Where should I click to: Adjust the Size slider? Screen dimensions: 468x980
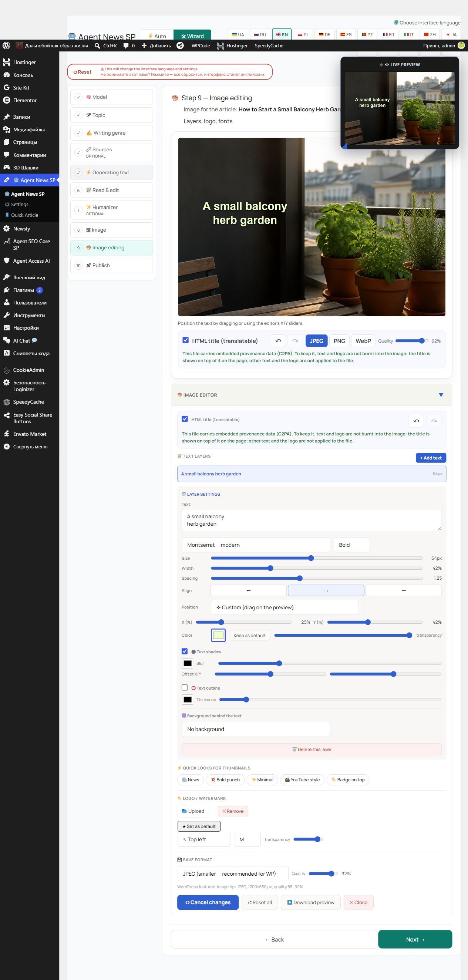click(x=317, y=558)
